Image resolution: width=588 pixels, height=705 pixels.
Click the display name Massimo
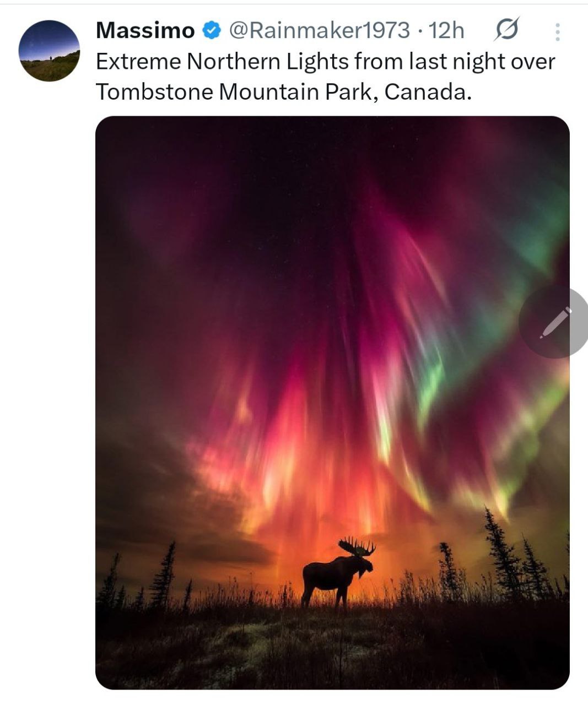[145, 31]
